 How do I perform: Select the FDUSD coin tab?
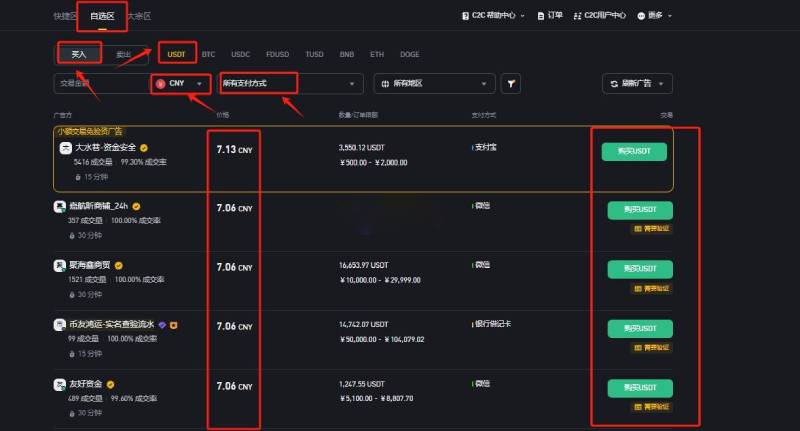pos(278,54)
